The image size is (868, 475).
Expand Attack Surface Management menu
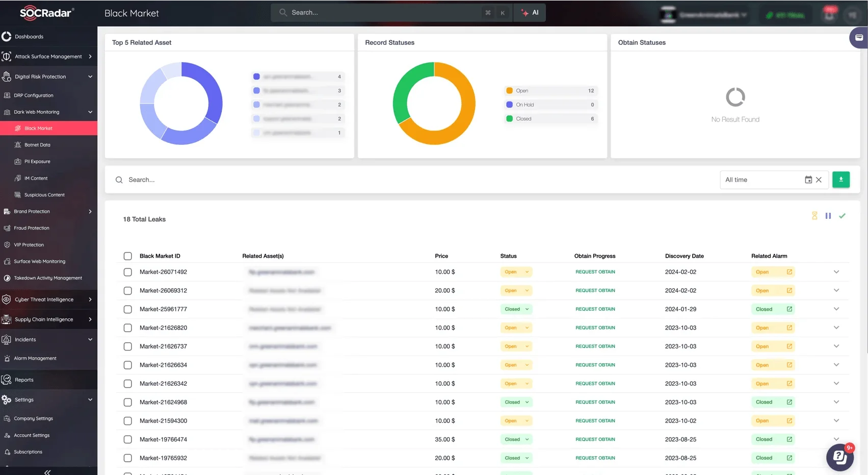click(48, 57)
